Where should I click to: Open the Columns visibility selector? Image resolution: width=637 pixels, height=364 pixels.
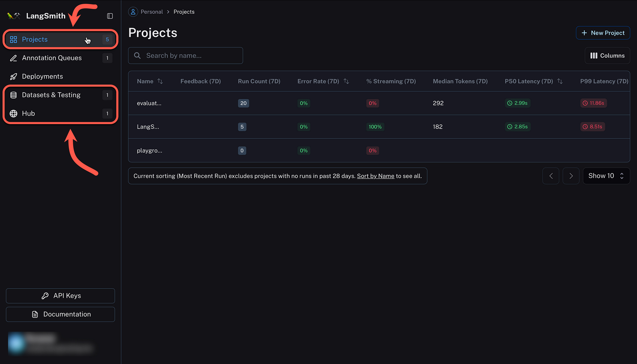click(x=607, y=56)
